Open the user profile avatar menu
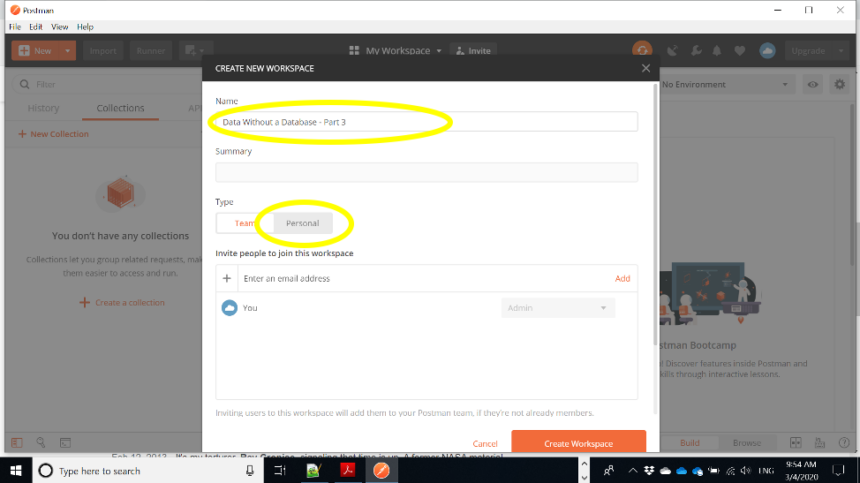The height and width of the screenshot is (483, 860). pos(767,50)
